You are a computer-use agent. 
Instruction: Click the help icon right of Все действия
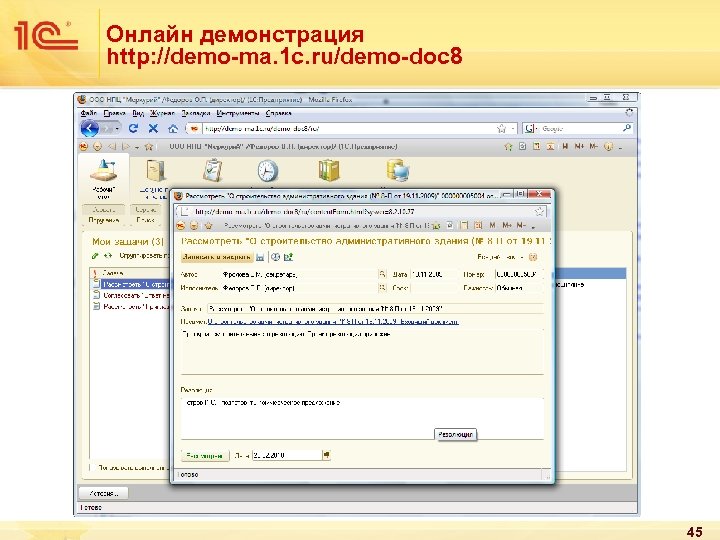click(x=533, y=257)
